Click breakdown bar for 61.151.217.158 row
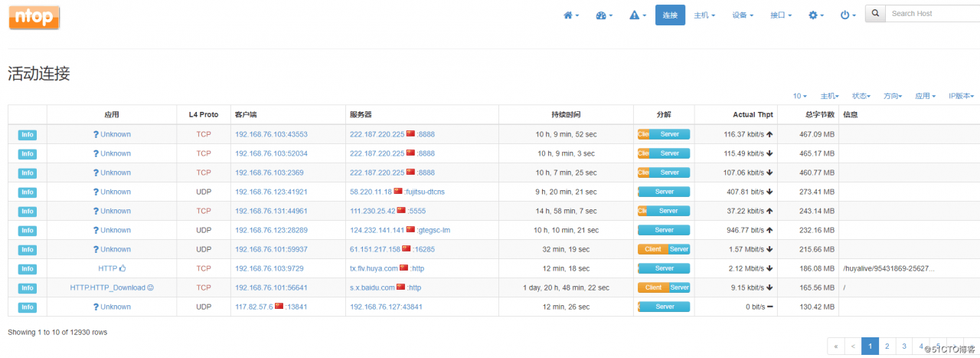 [664, 249]
